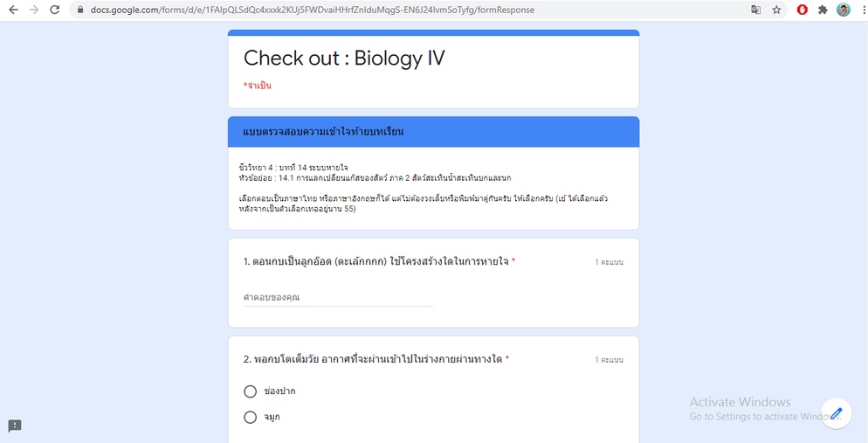868x443 pixels.
Task: Click the browser forward arrow
Action: pyautogui.click(x=34, y=10)
